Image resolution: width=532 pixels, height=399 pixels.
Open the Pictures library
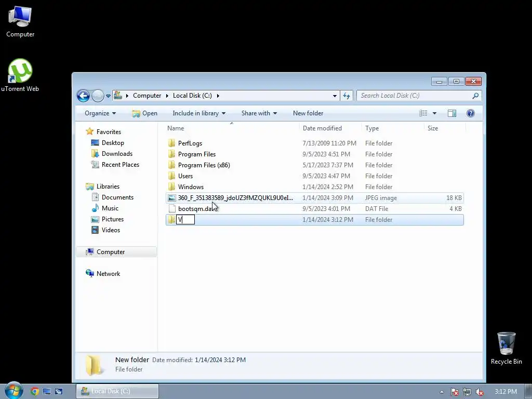pos(112,219)
